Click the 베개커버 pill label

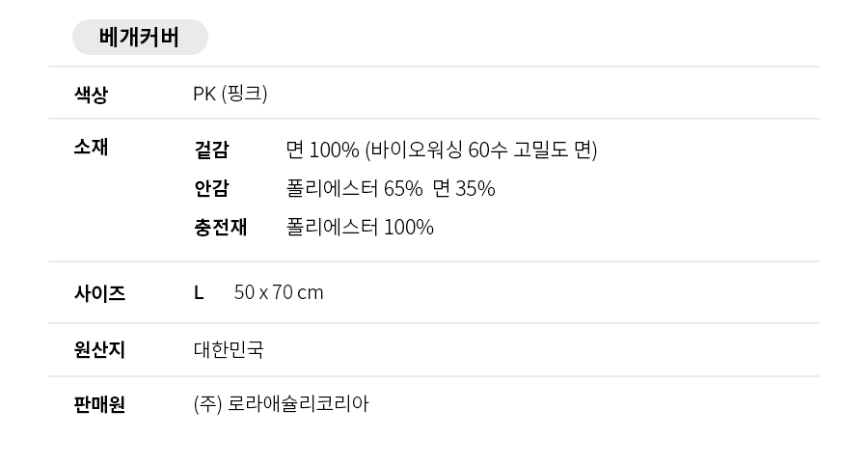(140, 38)
